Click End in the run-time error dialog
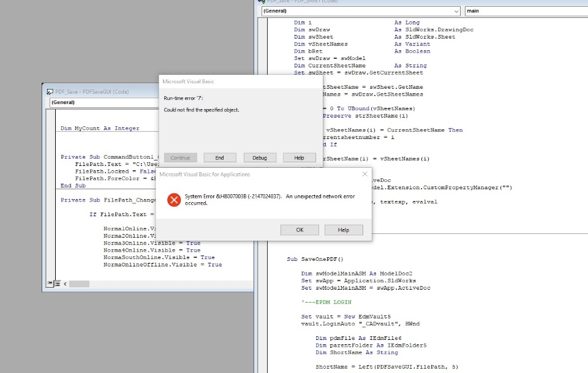This screenshot has width=588, height=373. (x=220, y=158)
